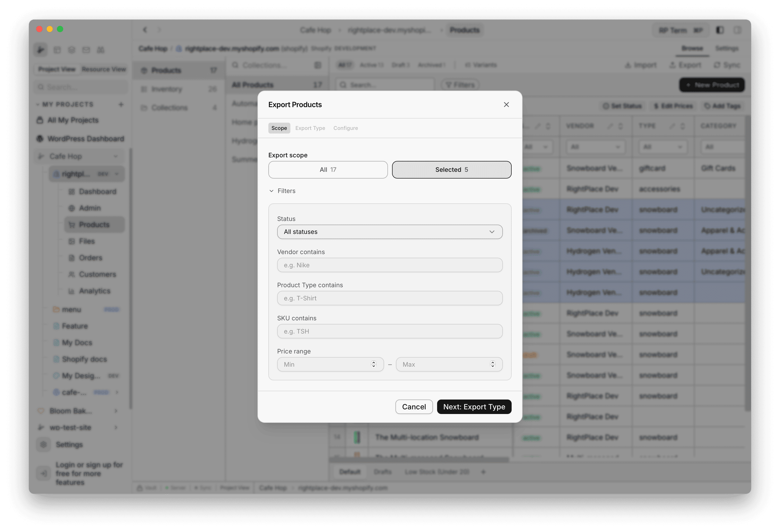Open the mail envelope icon in the sidebar toolbar
780x532 pixels.
click(86, 50)
